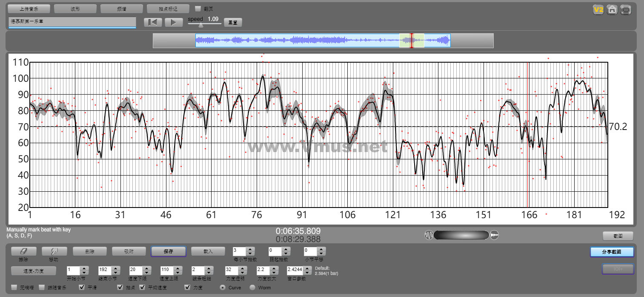Click the small waveform icon left of zoom bar

[x=429, y=235]
